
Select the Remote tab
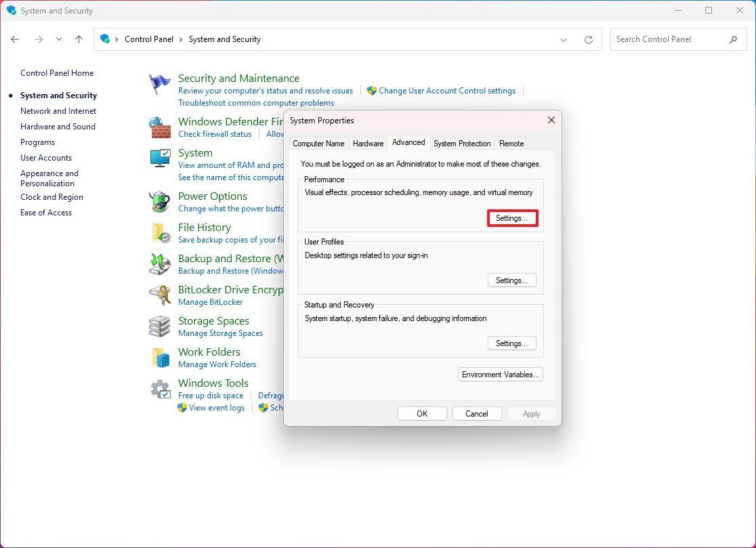511,143
